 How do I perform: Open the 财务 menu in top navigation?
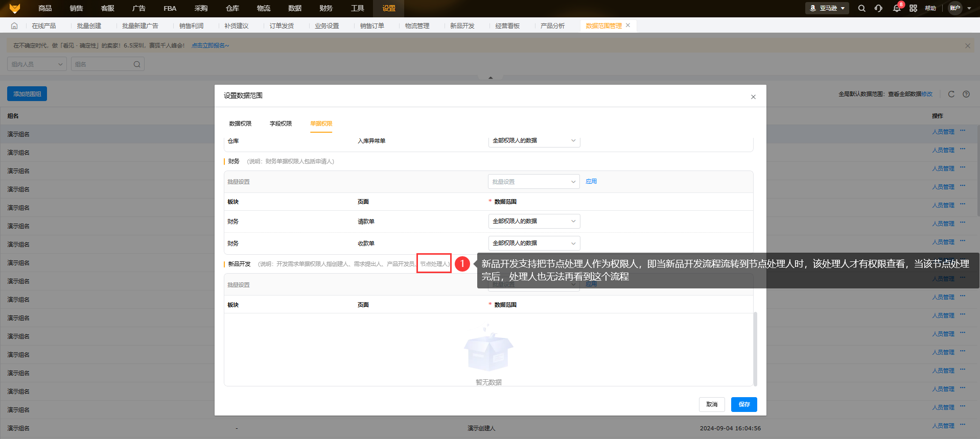[326, 8]
